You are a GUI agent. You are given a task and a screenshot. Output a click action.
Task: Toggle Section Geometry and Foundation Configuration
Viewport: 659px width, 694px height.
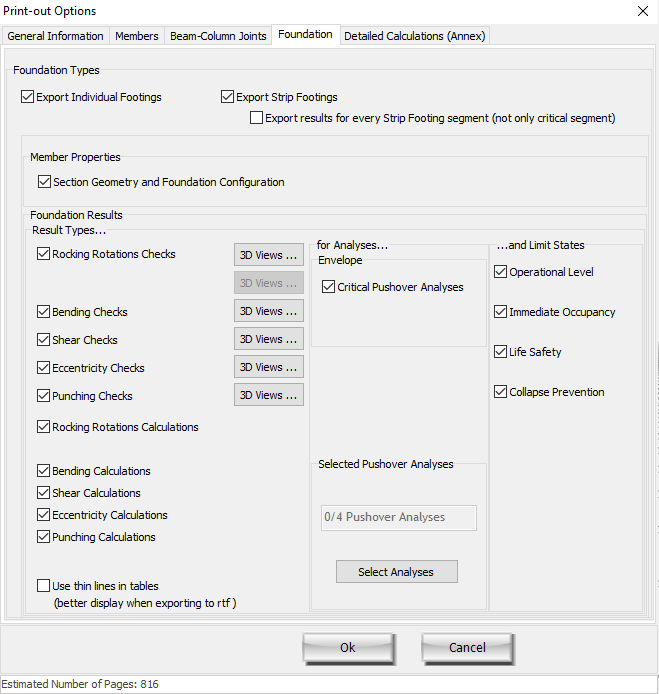(x=45, y=182)
